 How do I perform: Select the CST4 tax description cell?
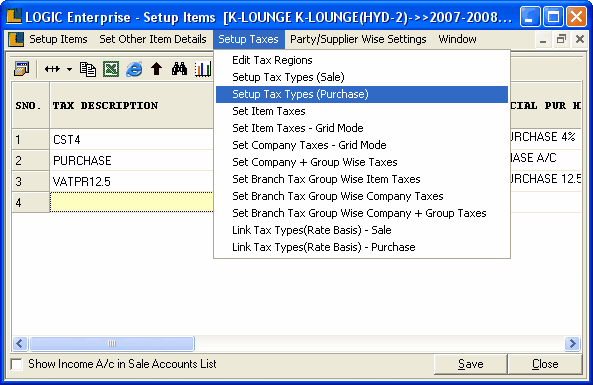coord(132,140)
